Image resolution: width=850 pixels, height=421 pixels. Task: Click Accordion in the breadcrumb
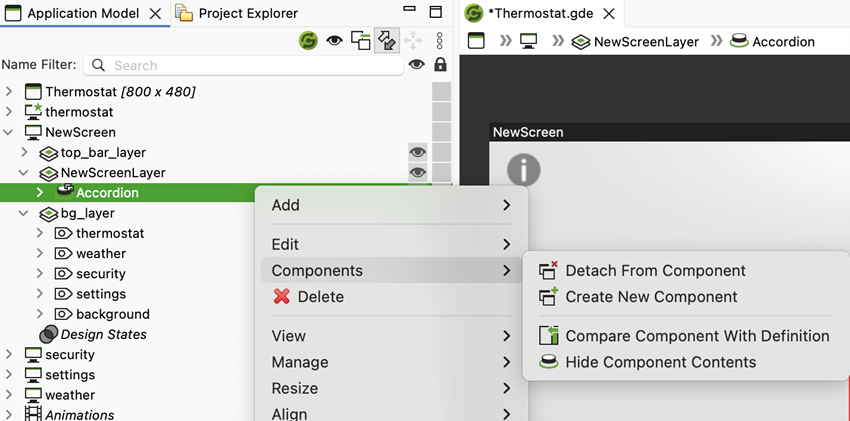tap(772, 42)
